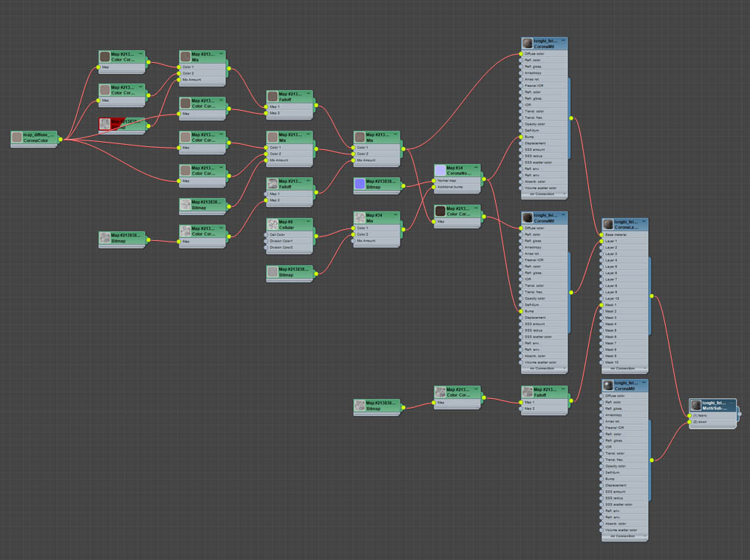
Task: Click the Cell Color input socket
Action: [x=266, y=235]
